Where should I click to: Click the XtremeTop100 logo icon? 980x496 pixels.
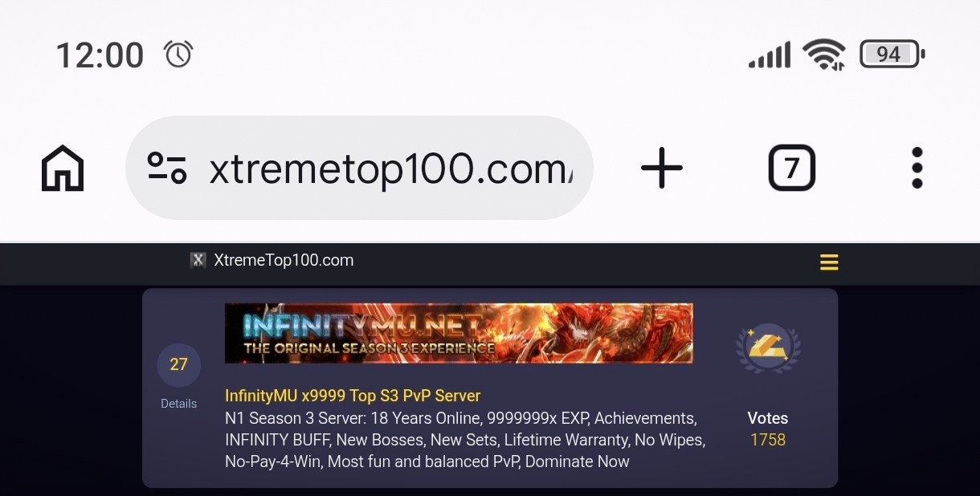tap(198, 261)
